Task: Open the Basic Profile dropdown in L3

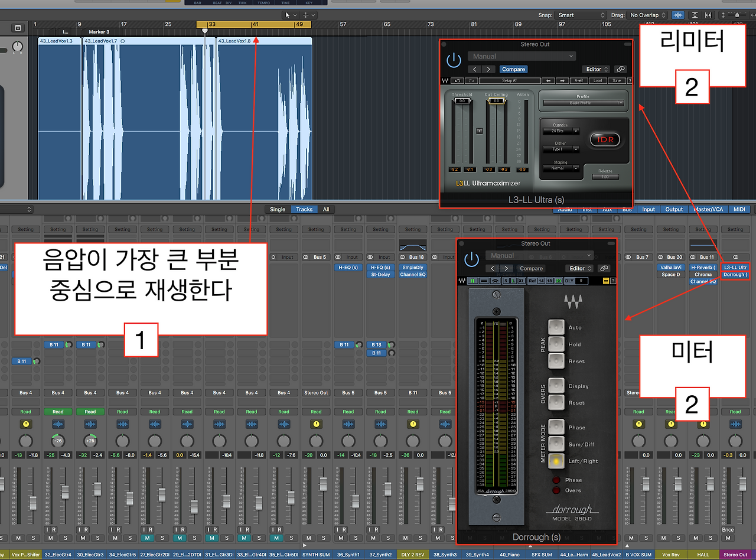Action: pos(584,103)
